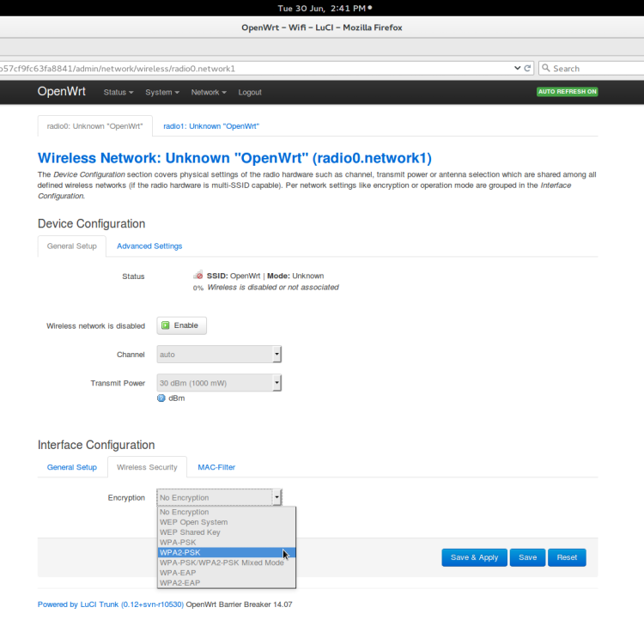Click the search magnifier icon in search box
The height and width of the screenshot is (644, 644).
pos(546,68)
